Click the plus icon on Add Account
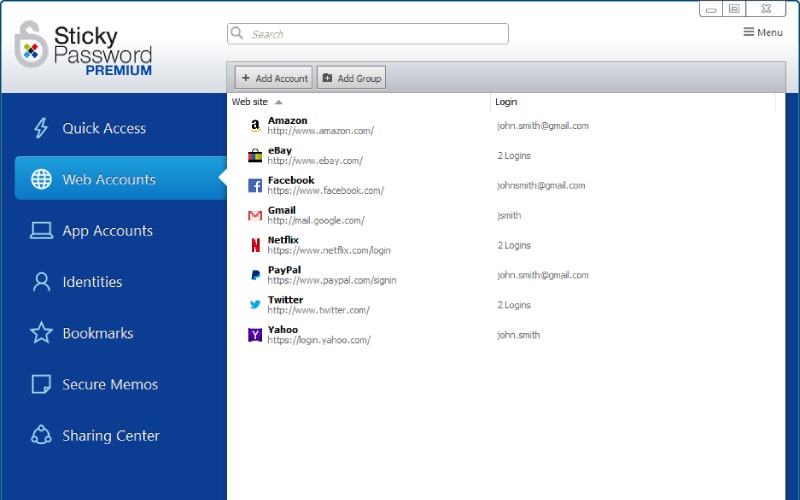 (246, 78)
